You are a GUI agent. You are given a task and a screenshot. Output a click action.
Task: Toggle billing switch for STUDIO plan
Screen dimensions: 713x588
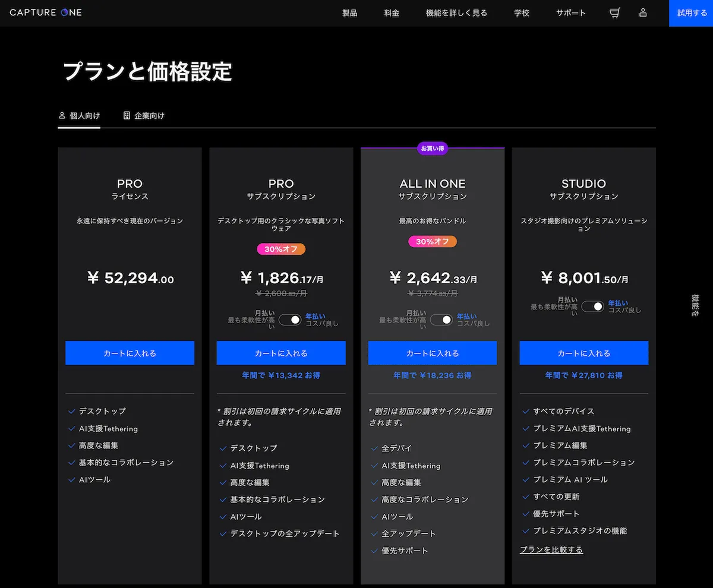(592, 306)
